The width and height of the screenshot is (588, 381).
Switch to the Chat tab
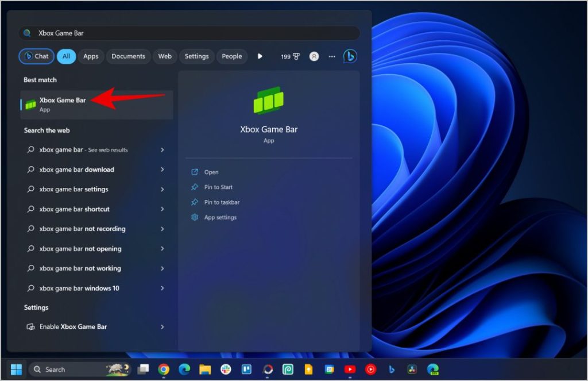pyautogui.click(x=36, y=56)
